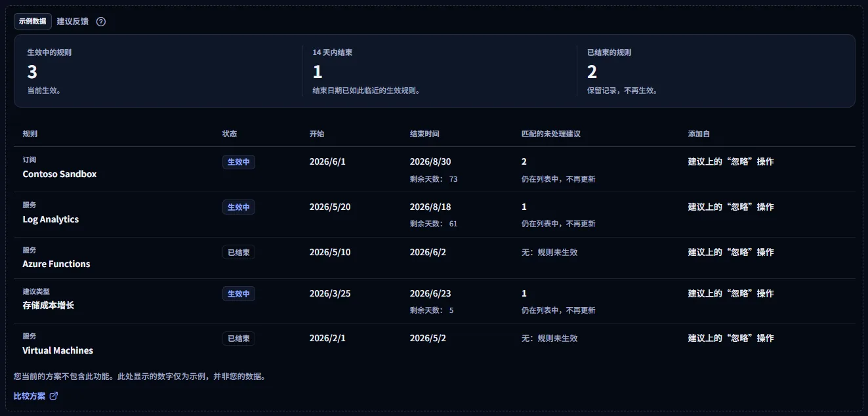Click the 示例数据 badge
This screenshot has height=416, width=868.
pos(33,21)
